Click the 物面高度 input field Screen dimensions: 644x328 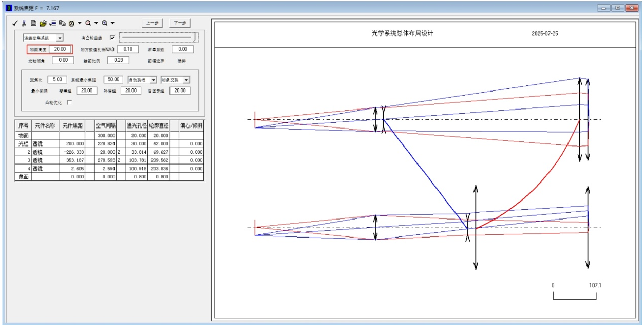(x=60, y=49)
